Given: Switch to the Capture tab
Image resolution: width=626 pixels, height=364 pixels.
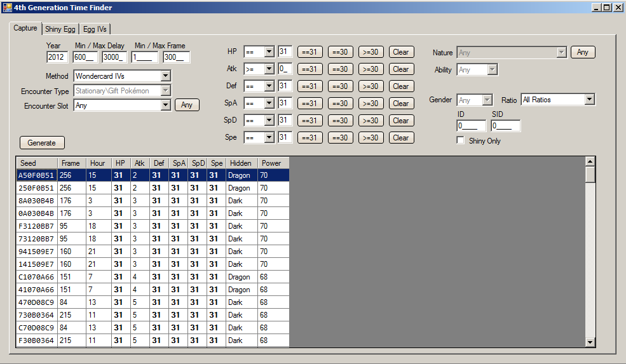Looking at the screenshot, I should [25, 28].
